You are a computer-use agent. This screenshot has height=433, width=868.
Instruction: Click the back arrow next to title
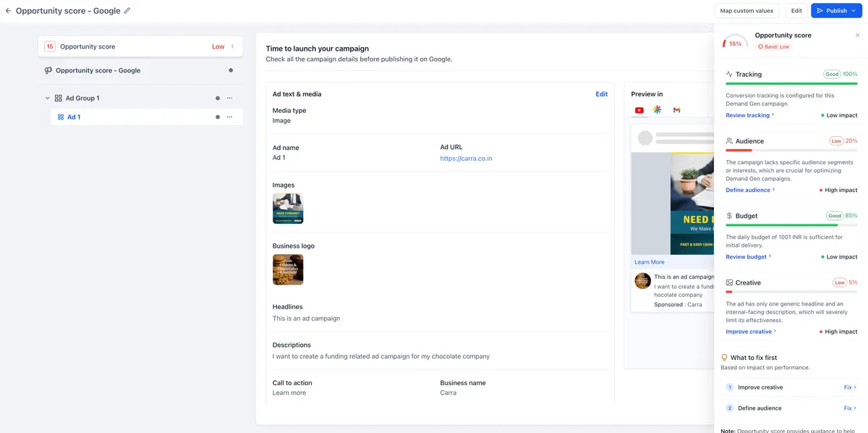9,11
